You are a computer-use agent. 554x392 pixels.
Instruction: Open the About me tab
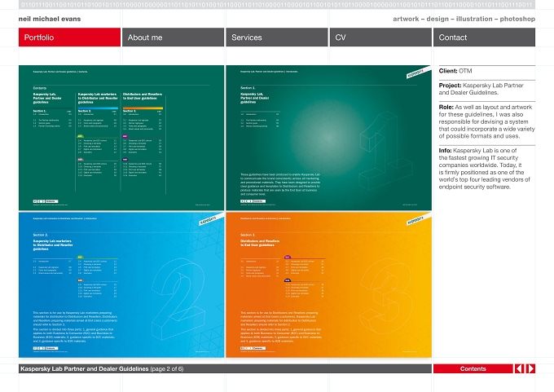pyautogui.click(x=173, y=37)
